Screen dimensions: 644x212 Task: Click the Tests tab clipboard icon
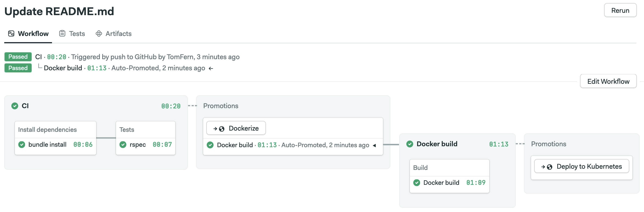point(62,34)
